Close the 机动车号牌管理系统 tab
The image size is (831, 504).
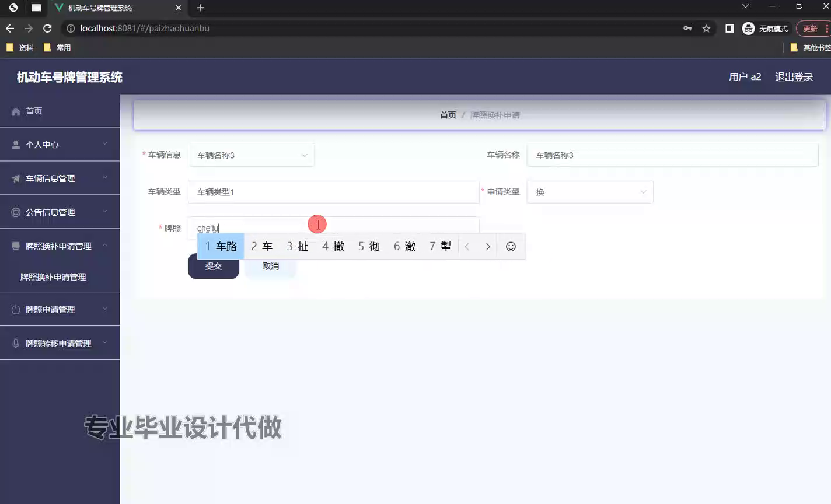pyautogui.click(x=179, y=8)
